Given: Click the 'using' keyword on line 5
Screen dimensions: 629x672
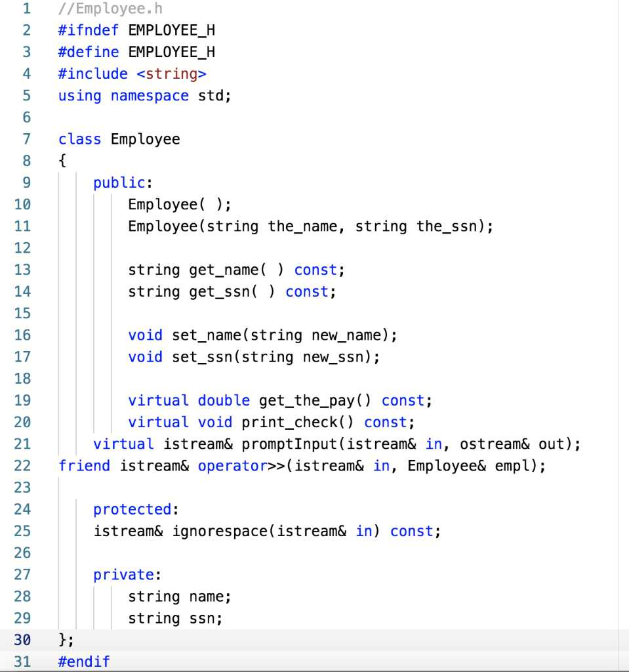Looking at the screenshot, I should point(80,96).
